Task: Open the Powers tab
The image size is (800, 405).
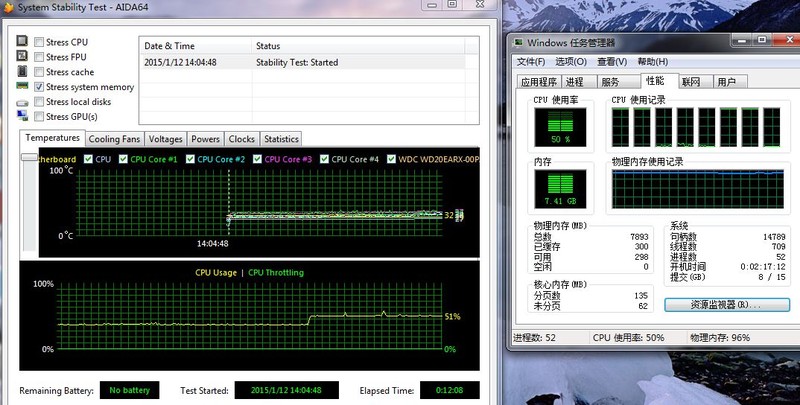Action: (x=205, y=139)
